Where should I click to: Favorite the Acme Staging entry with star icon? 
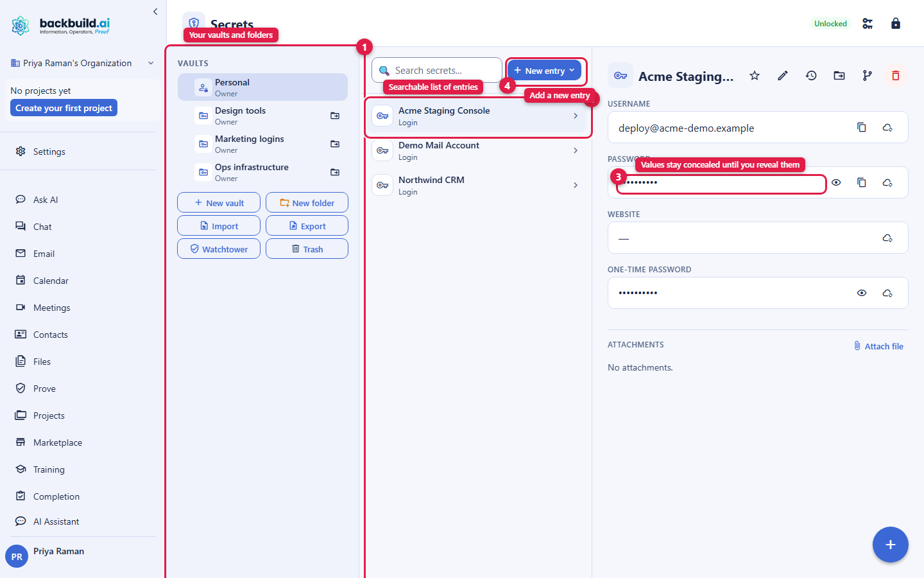755,76
